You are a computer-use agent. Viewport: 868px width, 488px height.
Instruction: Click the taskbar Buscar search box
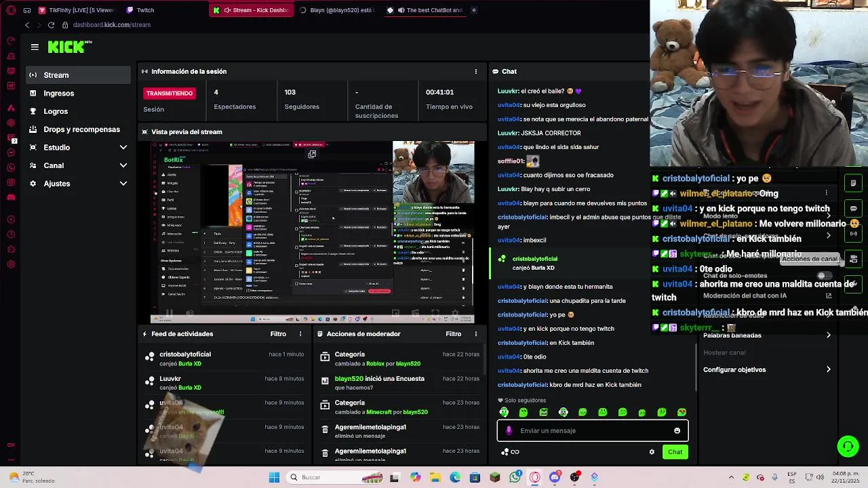(336, 477)
